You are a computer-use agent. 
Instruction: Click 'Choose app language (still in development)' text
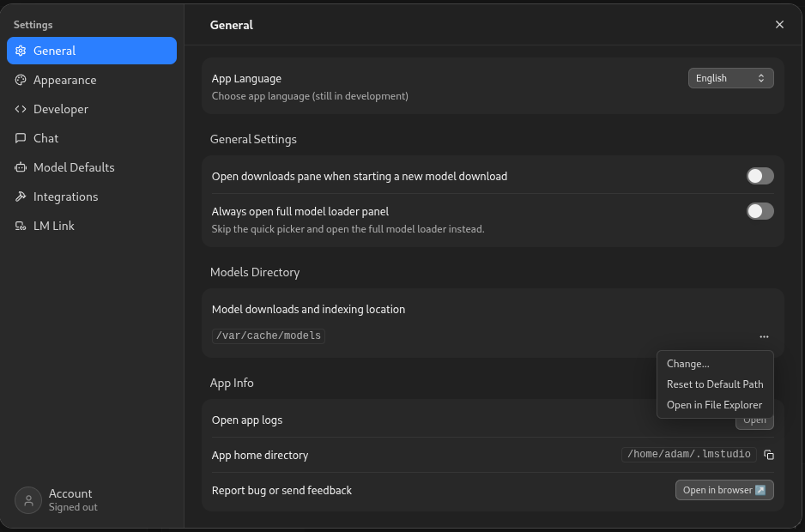click(x=310, y=96)
